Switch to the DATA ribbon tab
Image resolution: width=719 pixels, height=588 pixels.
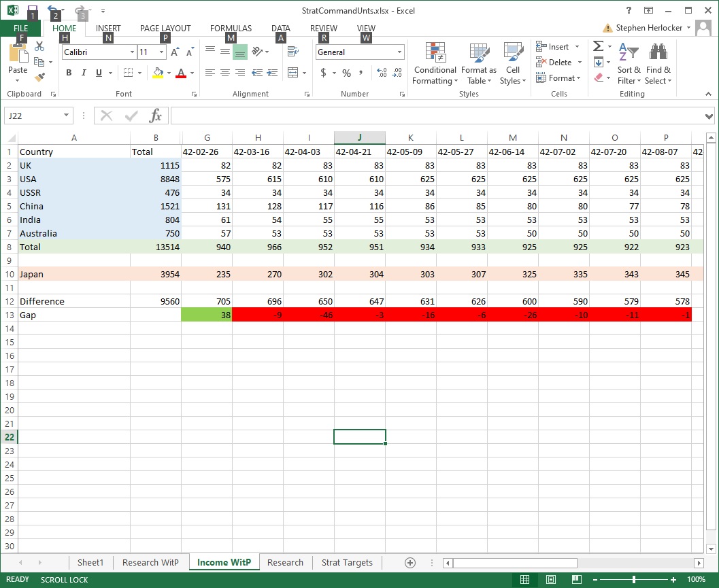coord(281,29)
